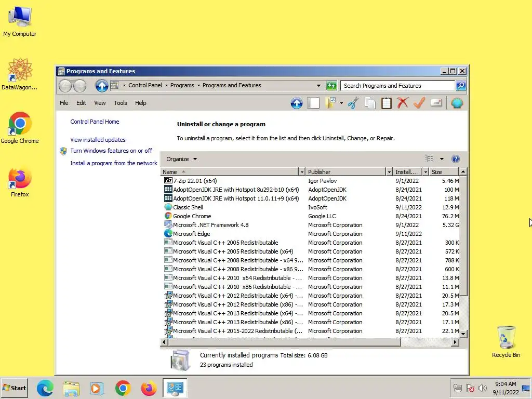Viewport: 532px width, 399px height.
Task: Click the green Refresh icon
Action: [331, 86]
